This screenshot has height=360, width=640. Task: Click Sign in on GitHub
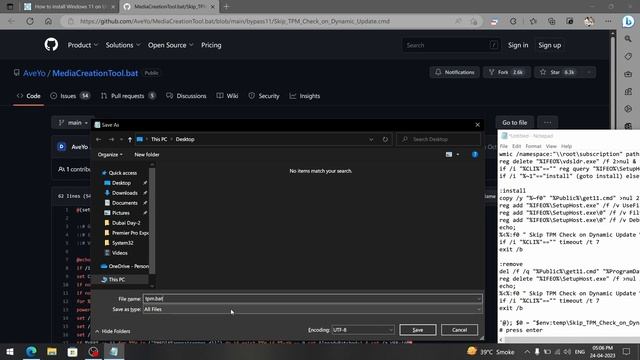click(518, 45)
